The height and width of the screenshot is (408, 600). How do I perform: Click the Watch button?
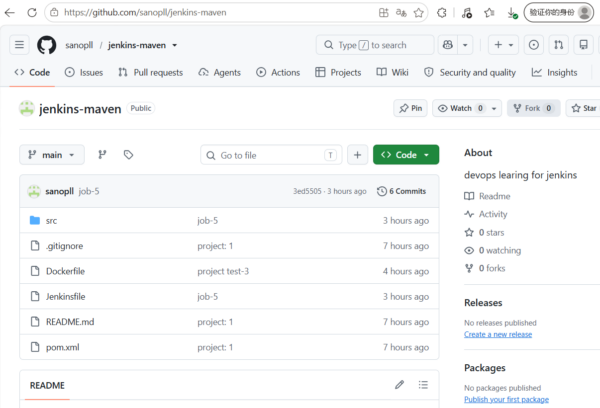[460, 108]
